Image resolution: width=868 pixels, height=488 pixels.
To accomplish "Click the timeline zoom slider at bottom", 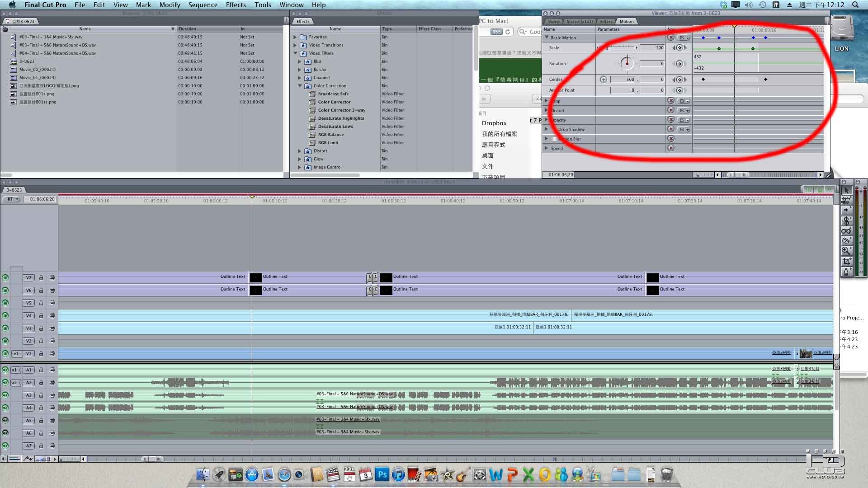I will (152, 459).
